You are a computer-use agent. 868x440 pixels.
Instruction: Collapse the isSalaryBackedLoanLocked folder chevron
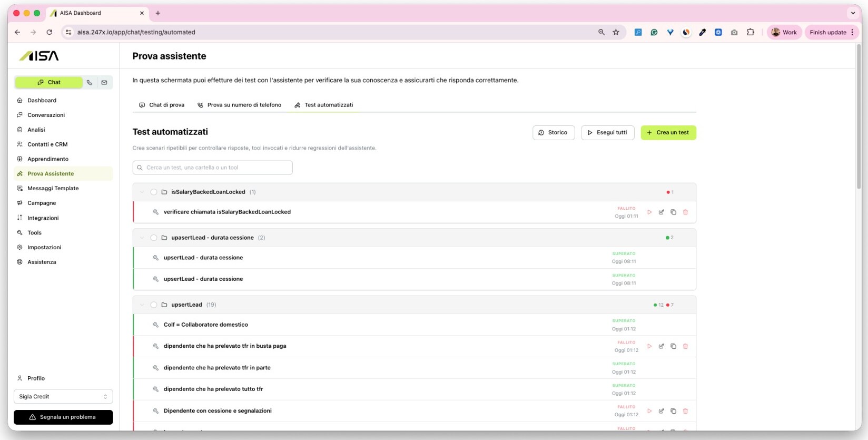[142, 192]
